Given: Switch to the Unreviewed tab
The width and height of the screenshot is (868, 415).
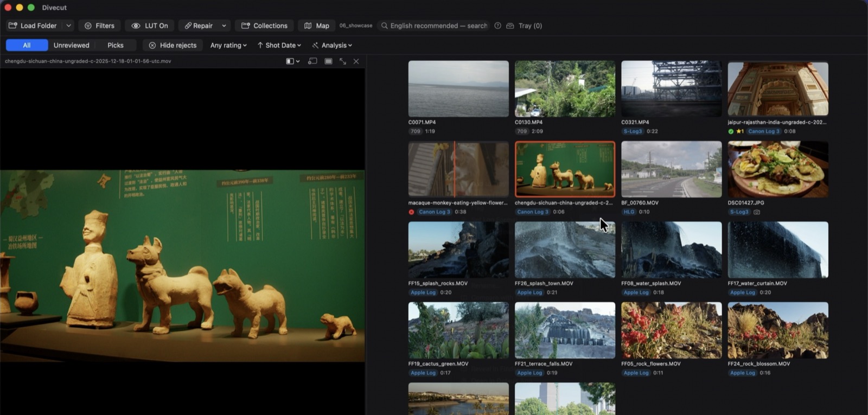Looking at the screenshot, I should tap(71, 45).
